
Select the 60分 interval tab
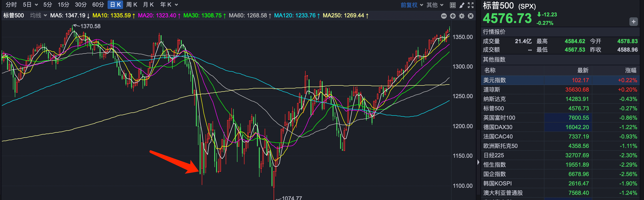[98, 5]
